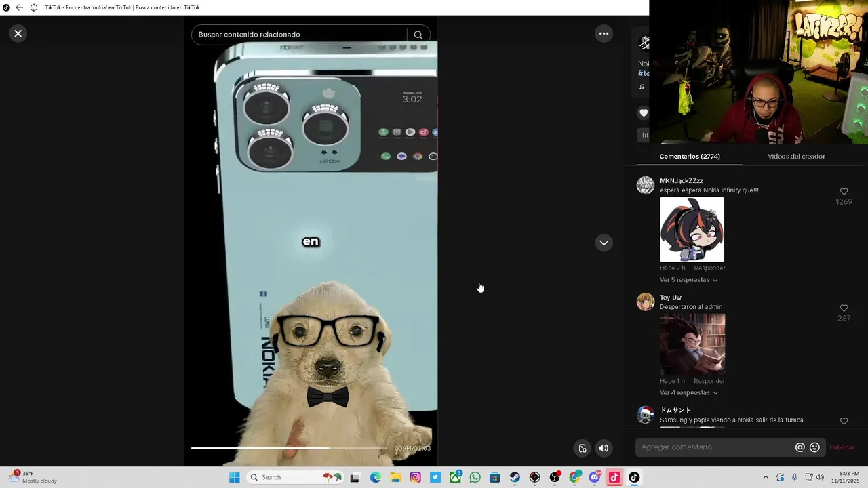Go back using the title bar arrow
The image size is (868, 488).
tap(19, 7)
